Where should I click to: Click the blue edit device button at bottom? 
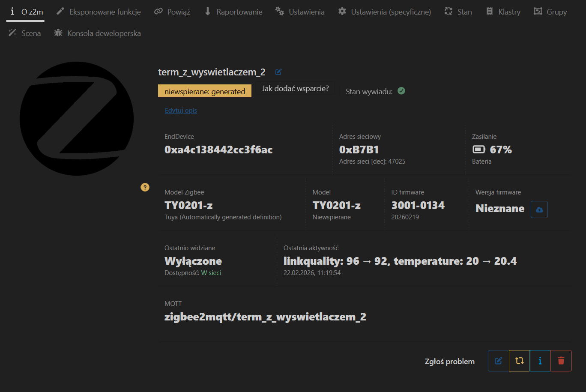(x=499, y=361)
